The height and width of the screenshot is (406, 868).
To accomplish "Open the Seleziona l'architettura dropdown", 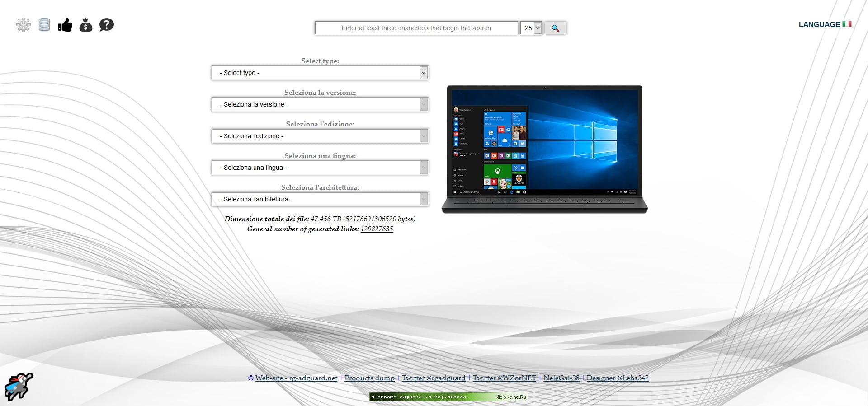I will click(x=320, y=199).
